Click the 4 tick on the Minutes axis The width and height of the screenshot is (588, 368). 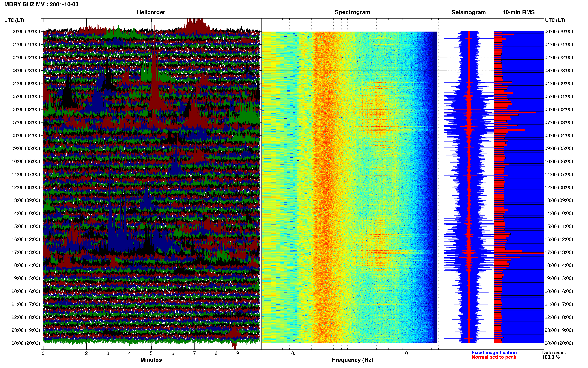(130, 353)
